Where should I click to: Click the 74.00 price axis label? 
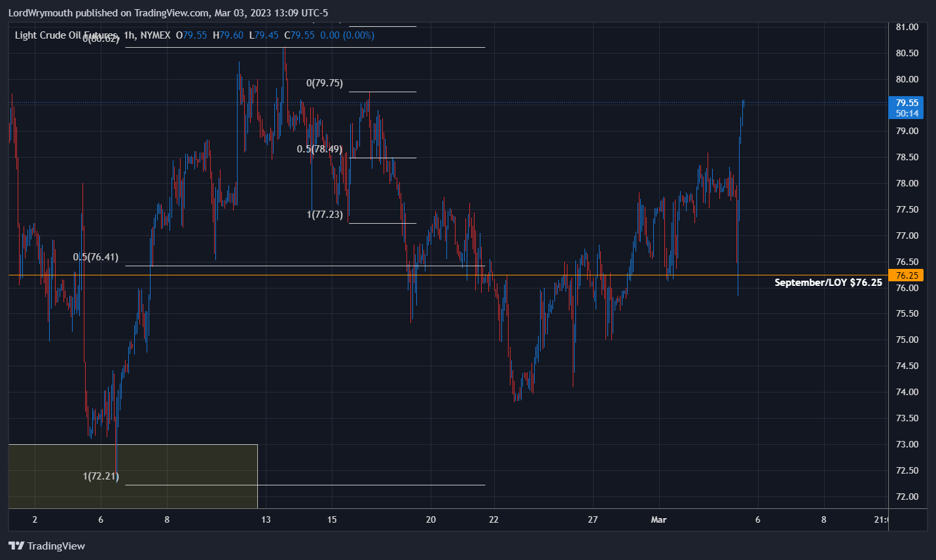pyautogui.click(x=907, y=392)
